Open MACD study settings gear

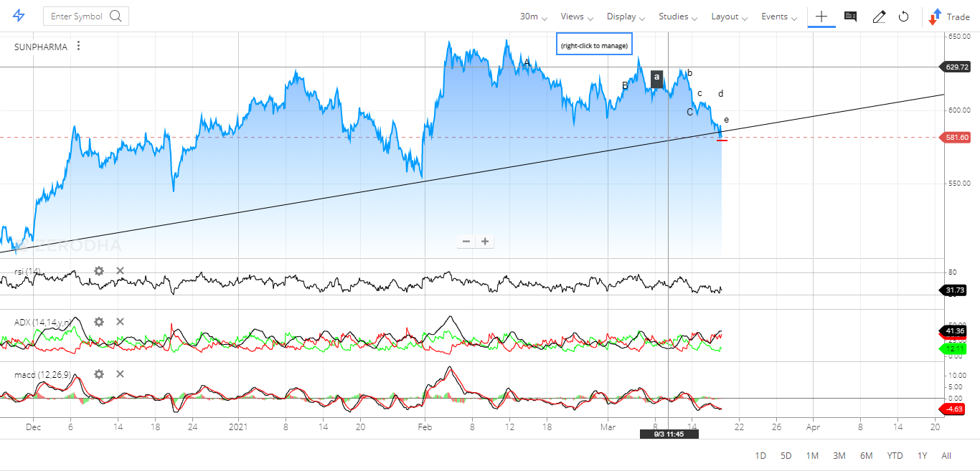99,374
